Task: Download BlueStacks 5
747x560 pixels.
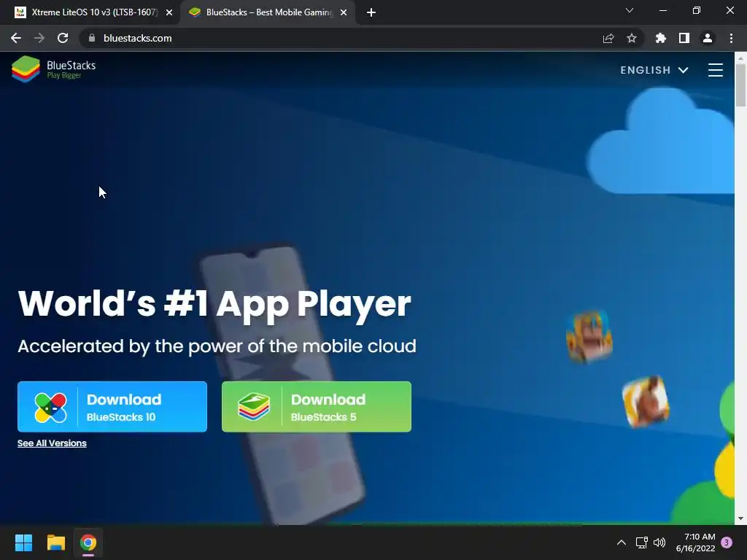Action: point(317,407)
